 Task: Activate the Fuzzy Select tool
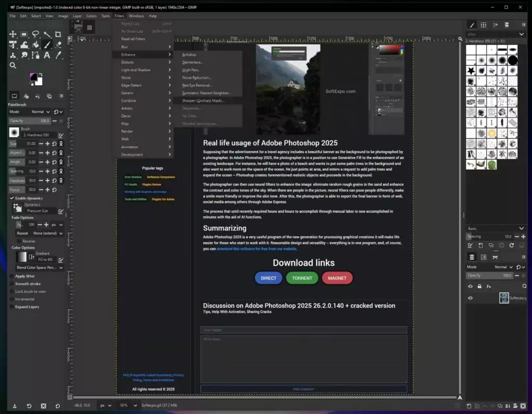point(47,34)
